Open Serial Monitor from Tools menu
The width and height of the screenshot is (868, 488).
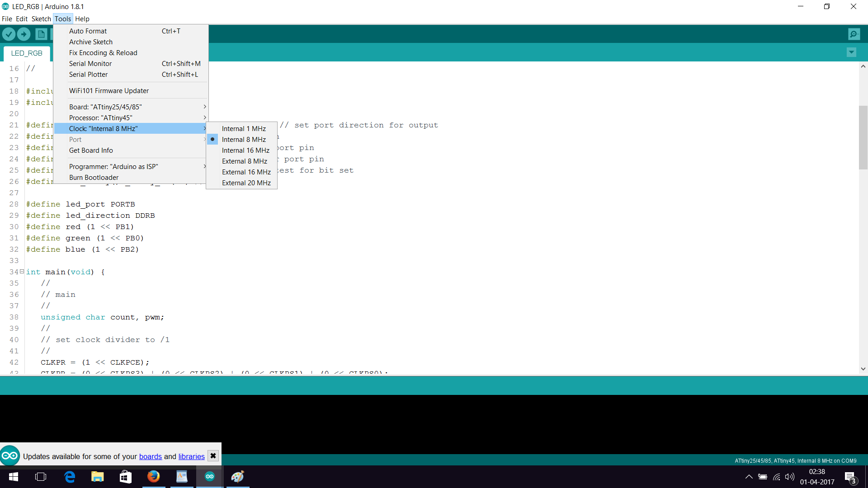click(x=131, y=64)
